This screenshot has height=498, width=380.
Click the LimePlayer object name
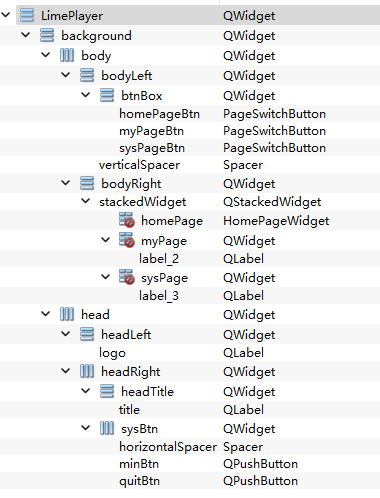pyautogui.click(x=72, y=16)
